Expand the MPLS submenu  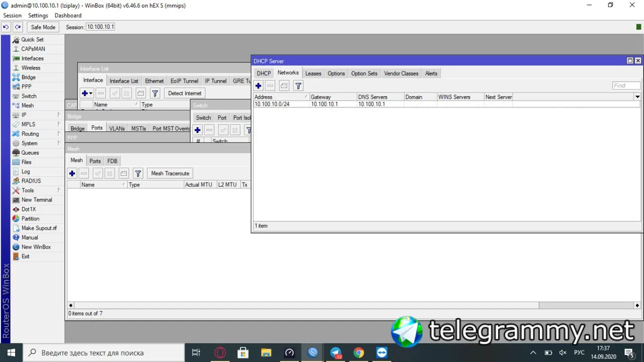(59, 124)
